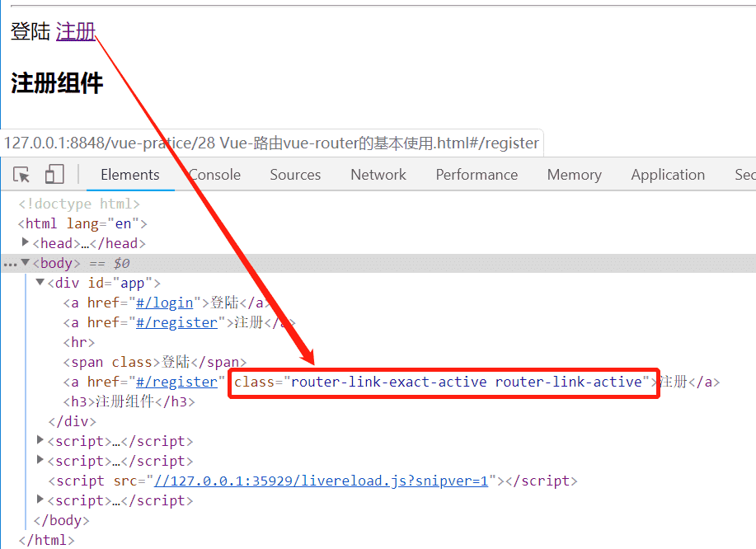Select the h3 注册组件 element row
This screenshot has height=549, width=756.
tap(129, 401)
